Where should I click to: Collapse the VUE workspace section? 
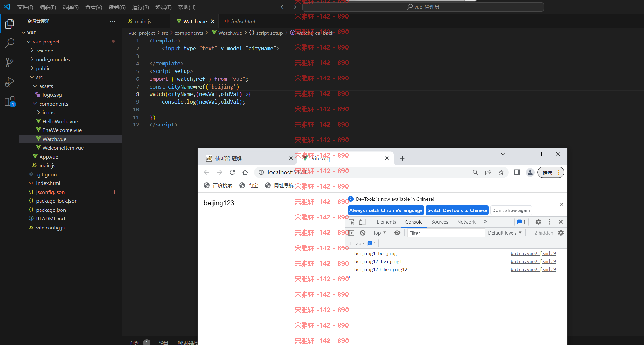[x=23, y=33]
